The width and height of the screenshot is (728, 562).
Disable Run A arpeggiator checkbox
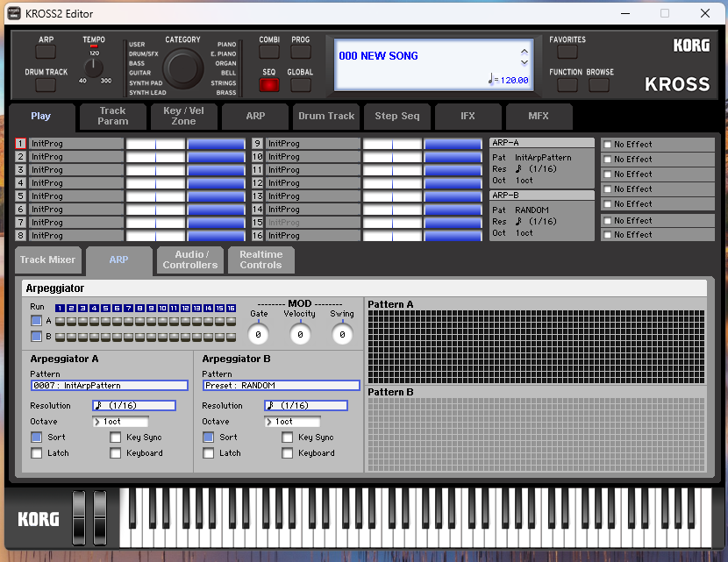(36, 321)
